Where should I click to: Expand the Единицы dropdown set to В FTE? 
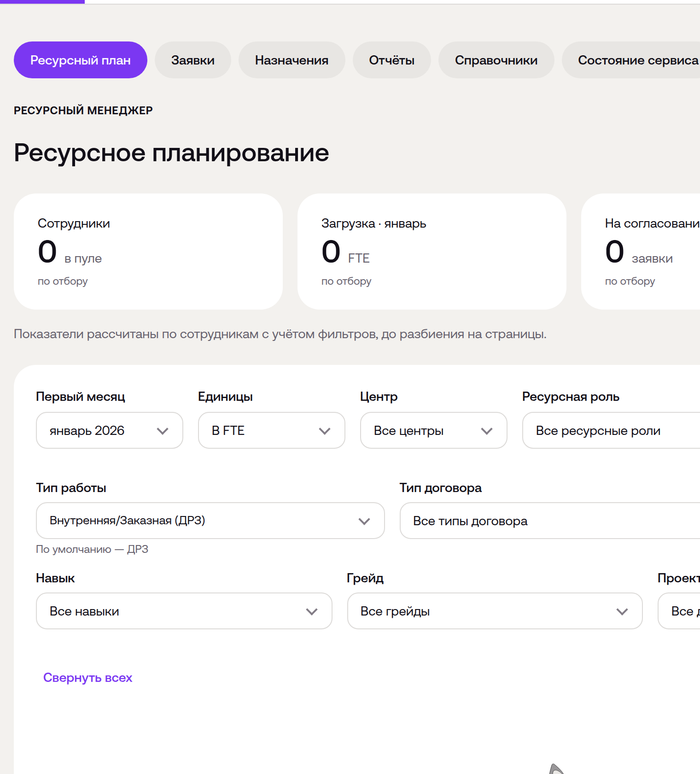(x=272, y=430)
